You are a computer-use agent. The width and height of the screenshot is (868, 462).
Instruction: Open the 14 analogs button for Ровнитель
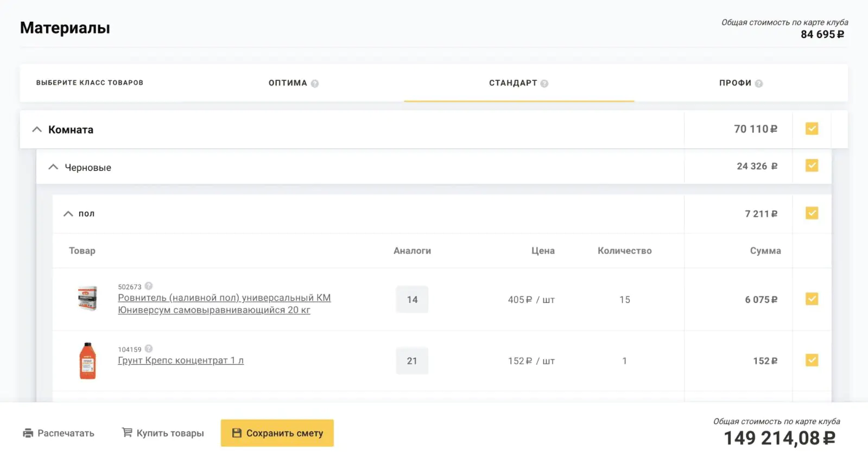pos(412,299)
